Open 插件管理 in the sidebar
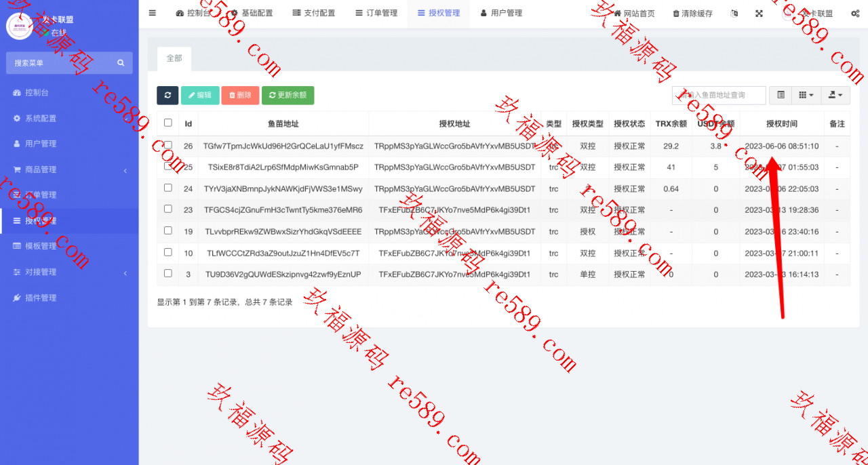The width and height of the screenshot is (868, 465). pos(69,298)
